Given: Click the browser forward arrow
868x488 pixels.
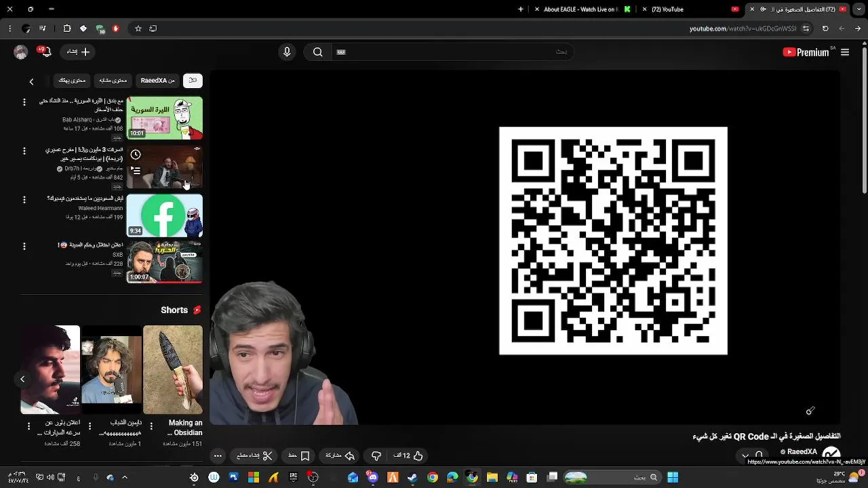Looking at the screenshot, I should pyautogui.click(x=858, y=28).
